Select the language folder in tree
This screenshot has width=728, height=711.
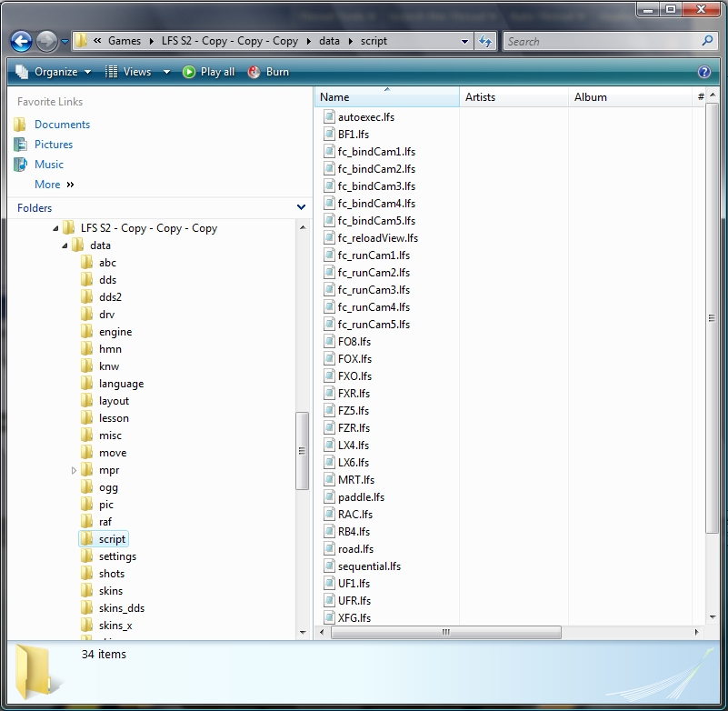pos(121,384)
